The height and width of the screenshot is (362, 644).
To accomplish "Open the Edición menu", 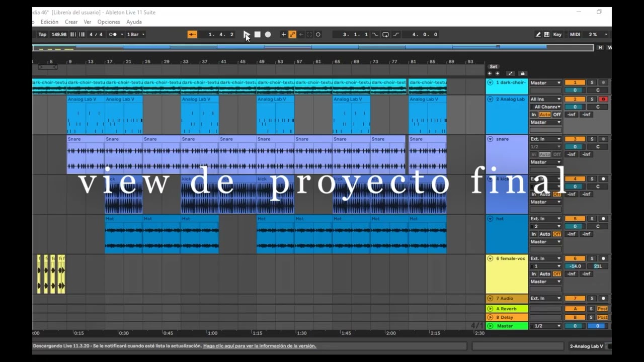I will (x=49, y=22).
